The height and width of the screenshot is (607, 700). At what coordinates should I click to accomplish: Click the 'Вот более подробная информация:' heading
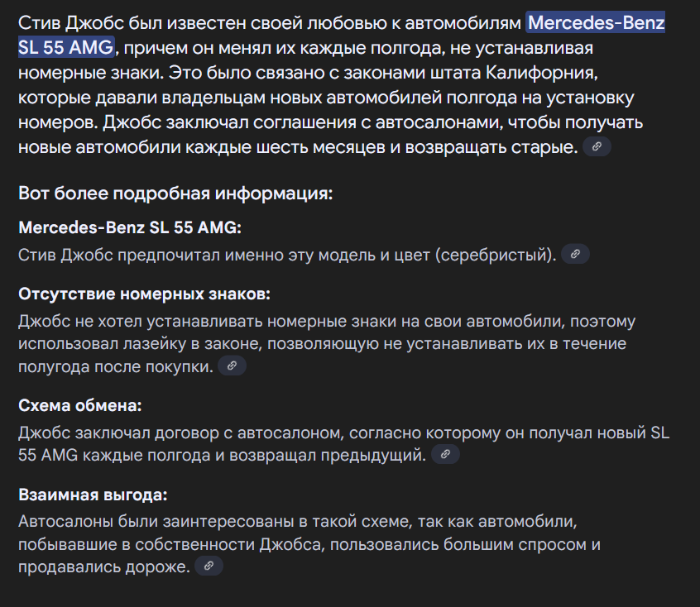pyautogui.click(x=175, y=194)
